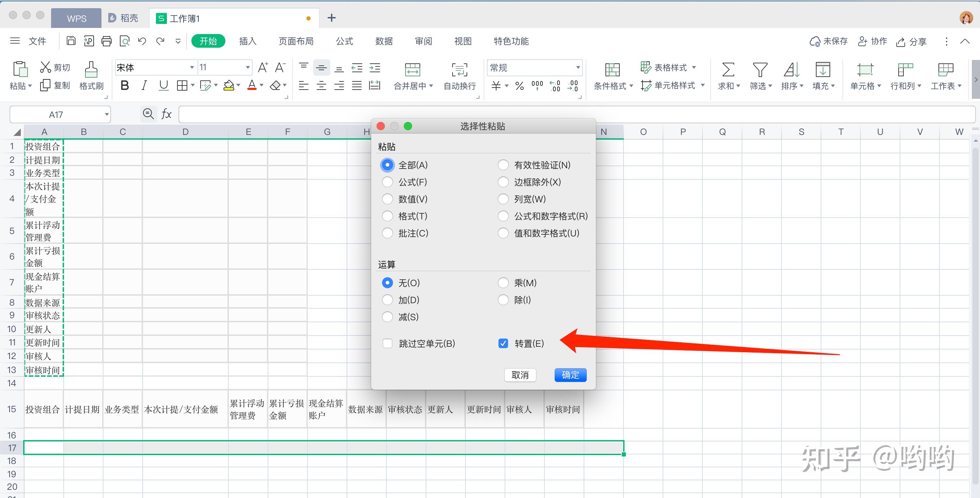The width and height of the screenshot is (980, 498).
Task: Open the font name dropdown showing 宋体
Action: click(x=191, y=67)
